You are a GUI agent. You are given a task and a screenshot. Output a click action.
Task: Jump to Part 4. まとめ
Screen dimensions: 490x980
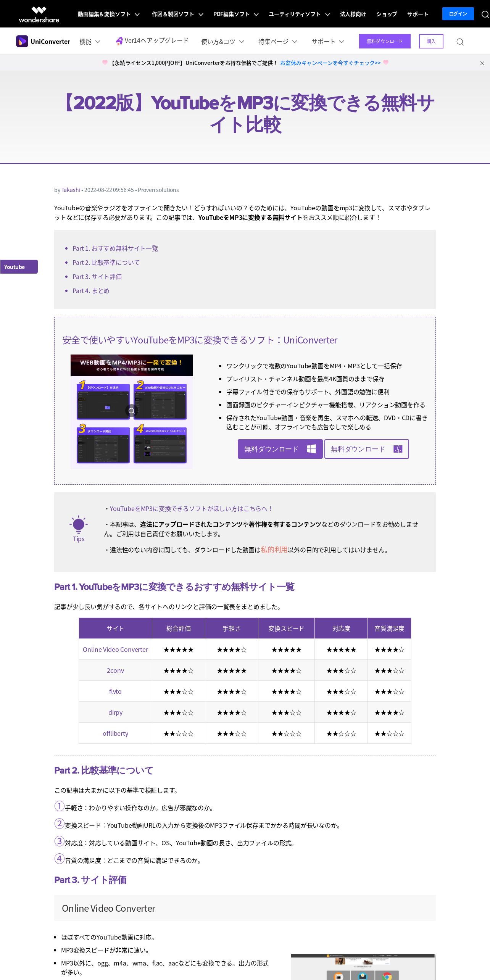click(91, 291)
